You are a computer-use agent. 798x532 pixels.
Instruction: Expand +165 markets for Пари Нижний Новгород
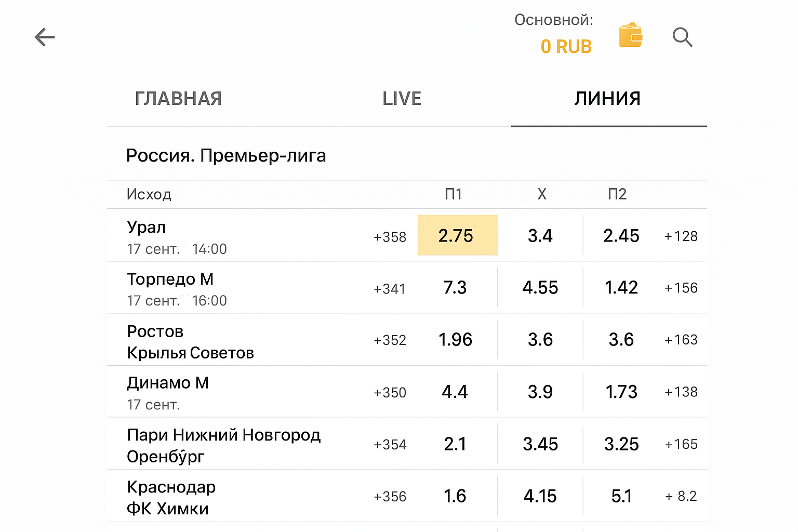coord(681,444)
